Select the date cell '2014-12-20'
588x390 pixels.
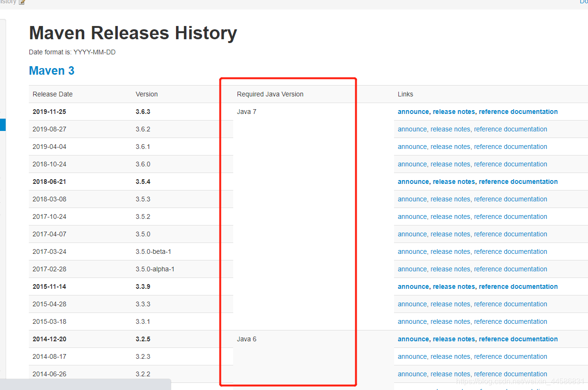(x=50, y=339)
